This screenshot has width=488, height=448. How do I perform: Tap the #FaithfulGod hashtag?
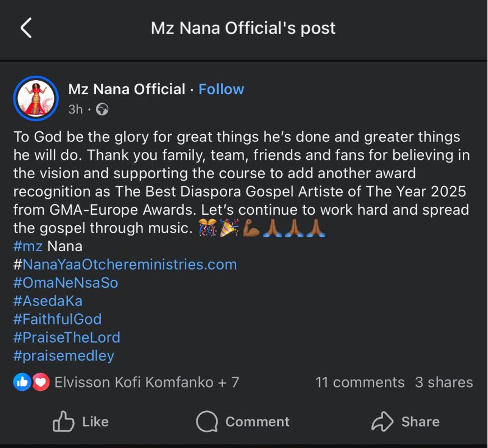point(57,319)
